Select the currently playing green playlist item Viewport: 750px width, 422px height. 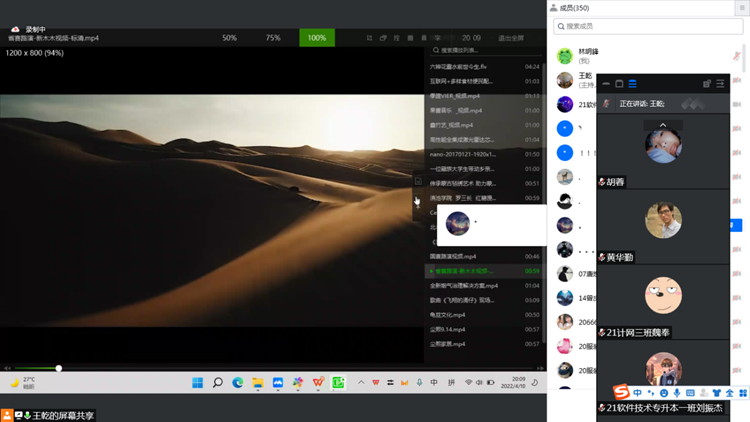point(484,271)
